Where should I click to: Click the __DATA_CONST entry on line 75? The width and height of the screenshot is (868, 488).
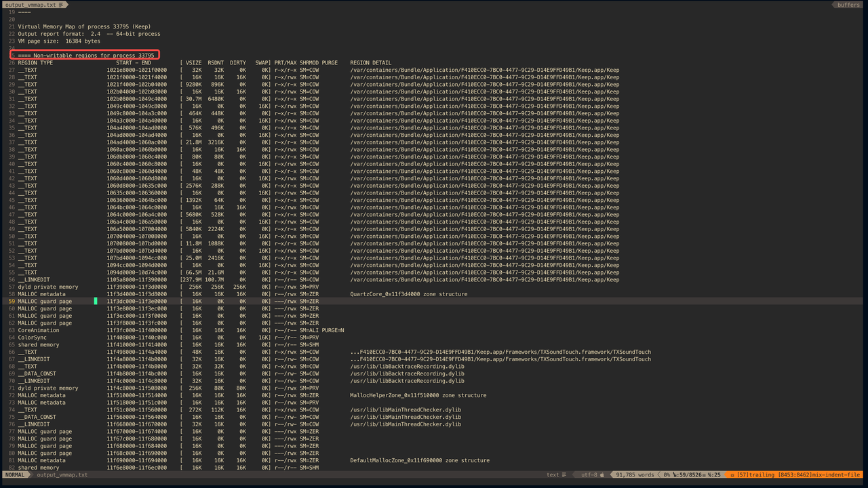click(x=37, y=417)
